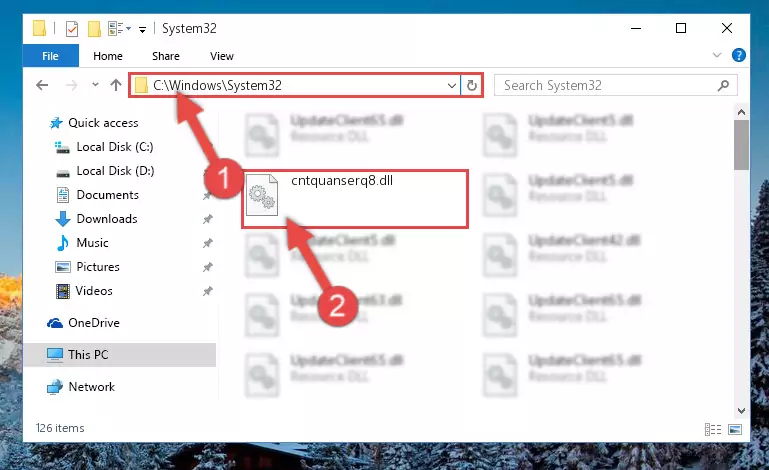
Task: Minimize the System32 window
Action: click(636, 28)
